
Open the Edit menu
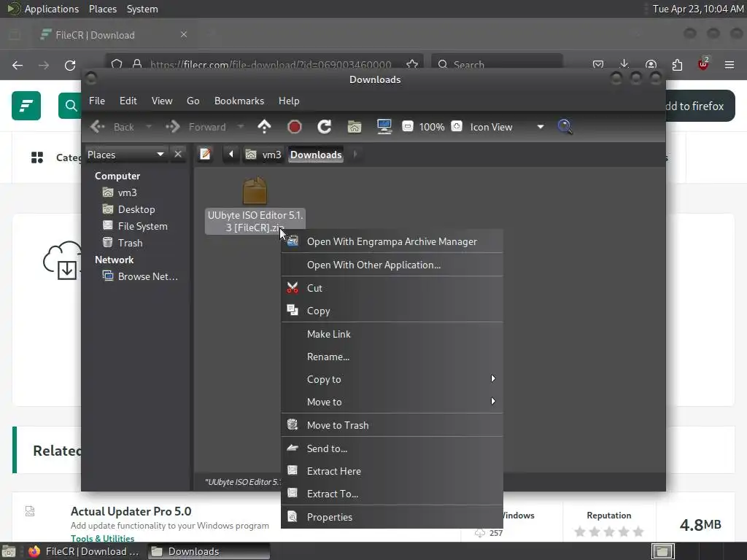tap(128, 101)
